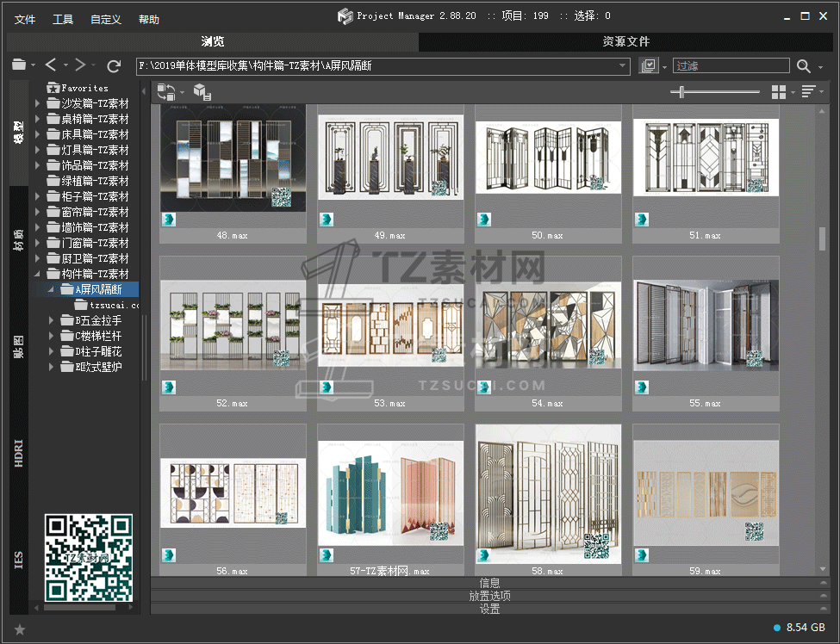Open the folder path dropdown arrow
The width and height of the screenshot is (840, 644).
pyautogui.click(x=623, y=66)
